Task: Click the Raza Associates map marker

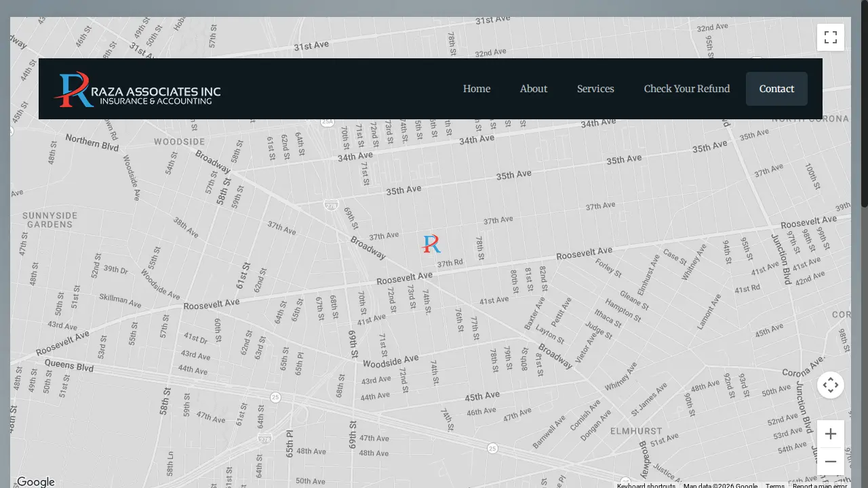Action: click(431, 244)
